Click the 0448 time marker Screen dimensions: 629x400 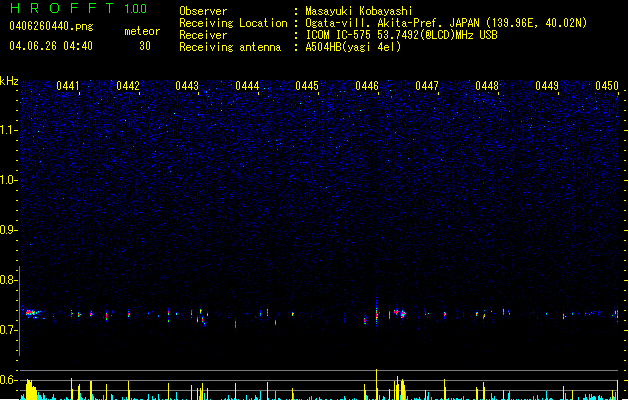pyautogui.click(x=487, y=86)
